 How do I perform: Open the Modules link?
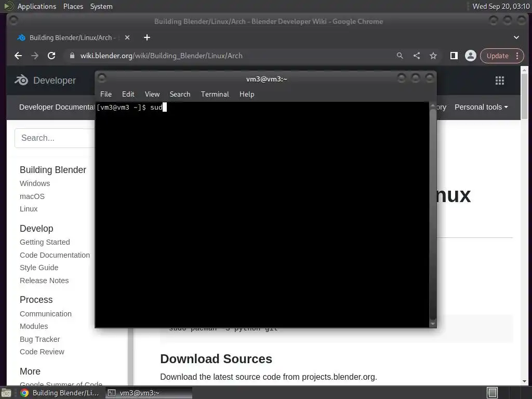pos(34,326)
